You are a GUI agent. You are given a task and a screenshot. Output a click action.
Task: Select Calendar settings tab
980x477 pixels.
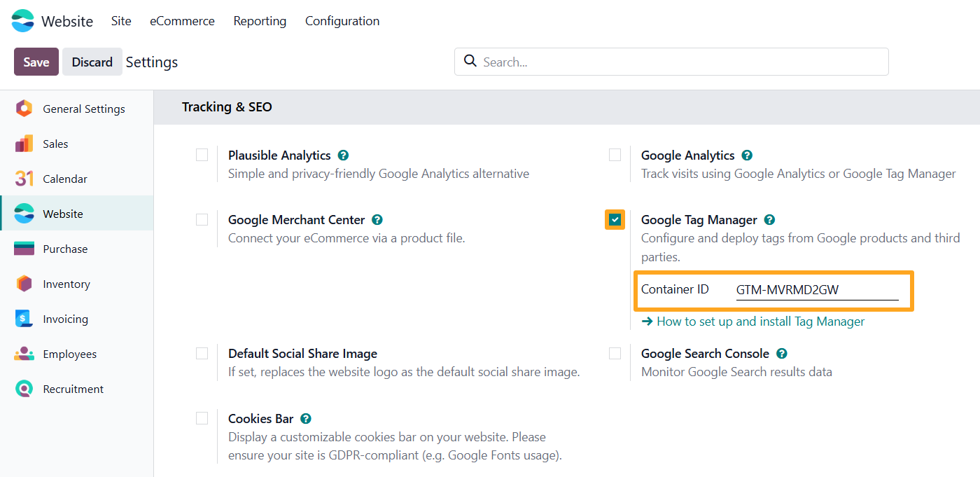tap(77, 179)
